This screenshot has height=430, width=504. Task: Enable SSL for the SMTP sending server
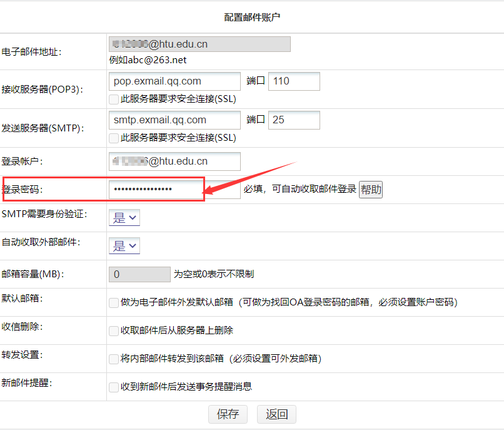point(114,138)
